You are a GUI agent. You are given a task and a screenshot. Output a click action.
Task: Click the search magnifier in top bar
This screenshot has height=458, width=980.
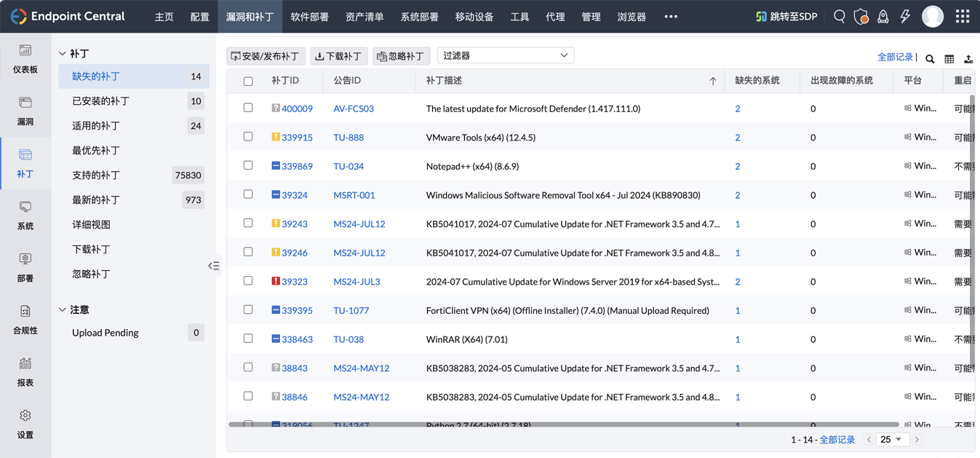(839, 16)
